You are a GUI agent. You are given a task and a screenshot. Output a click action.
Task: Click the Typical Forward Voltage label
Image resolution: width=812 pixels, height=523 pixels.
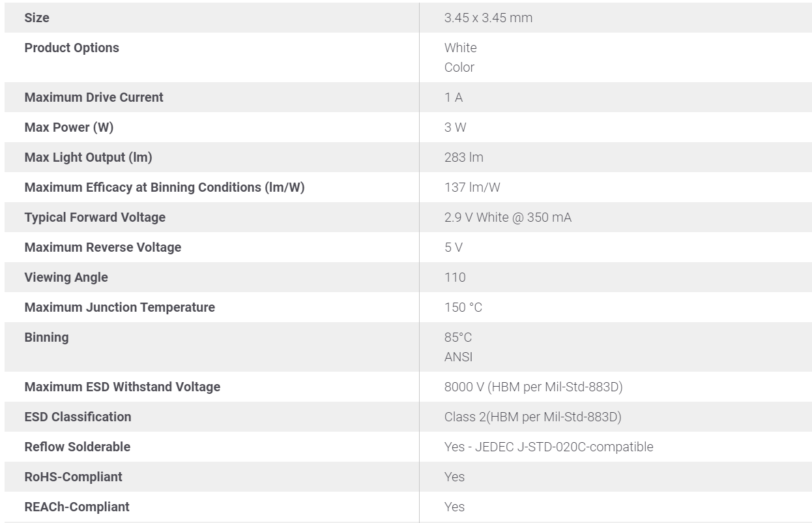click(94, 217)
